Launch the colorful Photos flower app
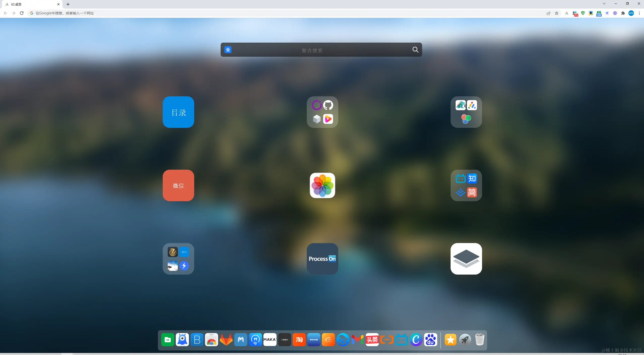Viewport: 644px width, 355px height. 322,185
